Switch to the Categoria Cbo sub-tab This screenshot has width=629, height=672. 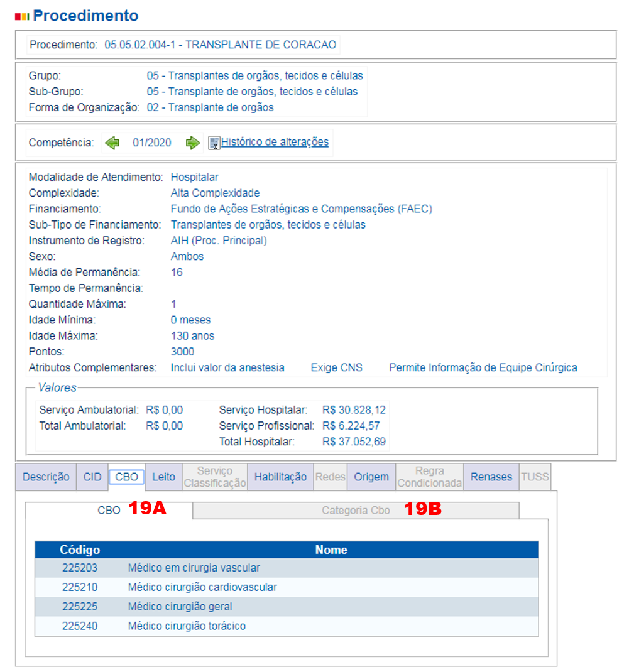[x=356, y=511]
